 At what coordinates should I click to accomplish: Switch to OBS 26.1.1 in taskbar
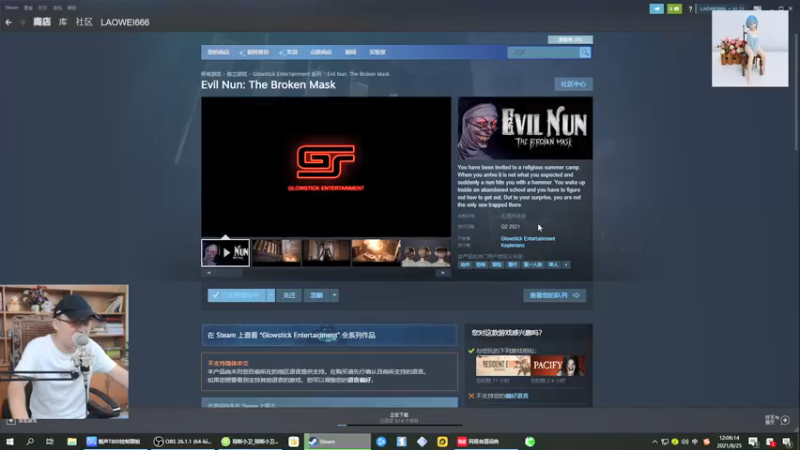[182, 441]
